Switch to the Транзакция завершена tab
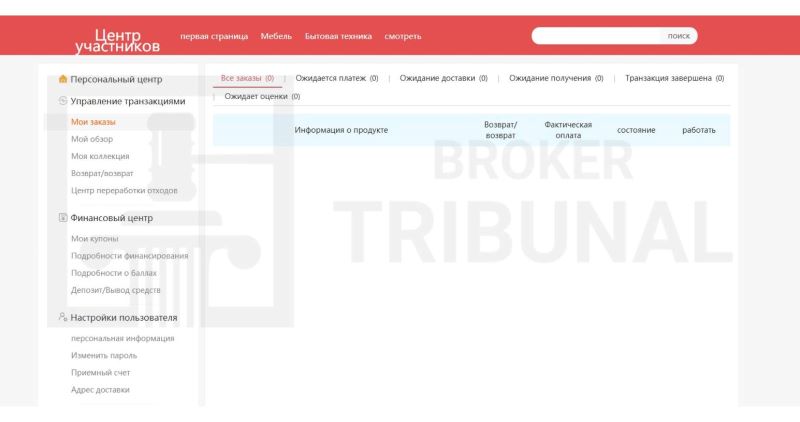This screenshot has width=800, height=422. [x=674, y=78]
